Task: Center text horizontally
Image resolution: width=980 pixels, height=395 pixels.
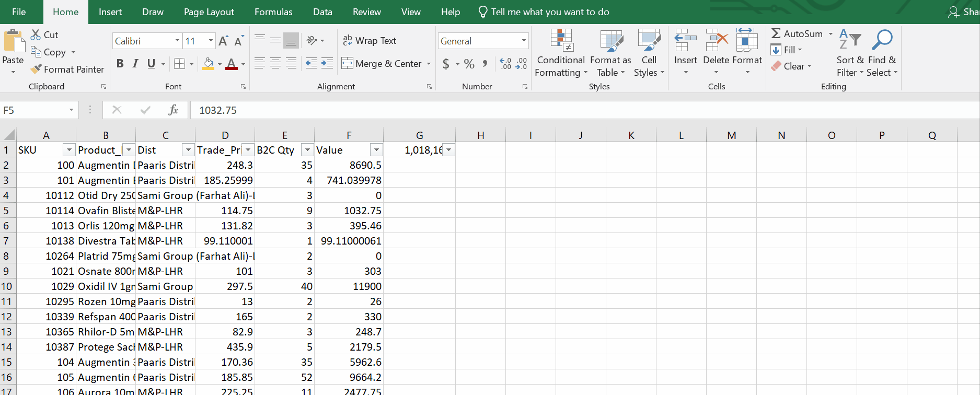Action: tap(275, 64)
